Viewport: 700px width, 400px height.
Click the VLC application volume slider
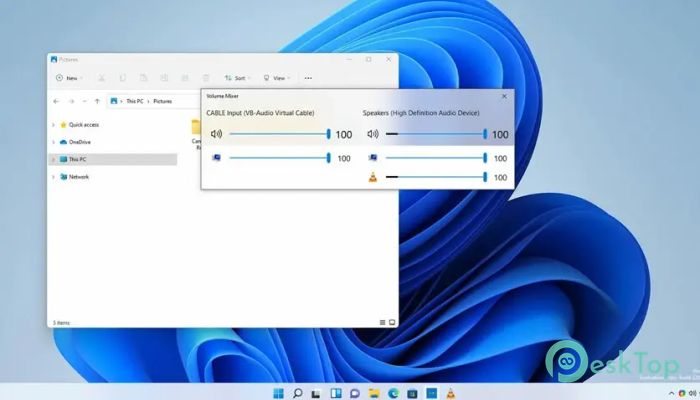click(435, 177)
